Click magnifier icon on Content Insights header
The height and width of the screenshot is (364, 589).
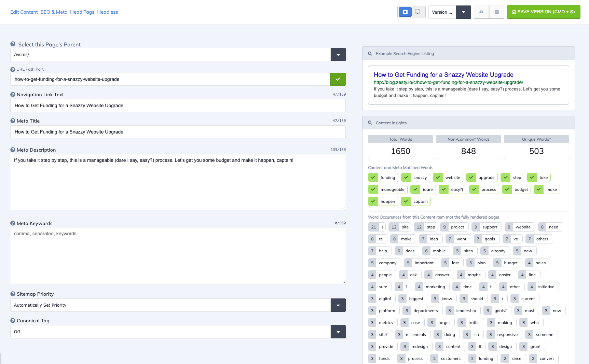tap(370, 123)
